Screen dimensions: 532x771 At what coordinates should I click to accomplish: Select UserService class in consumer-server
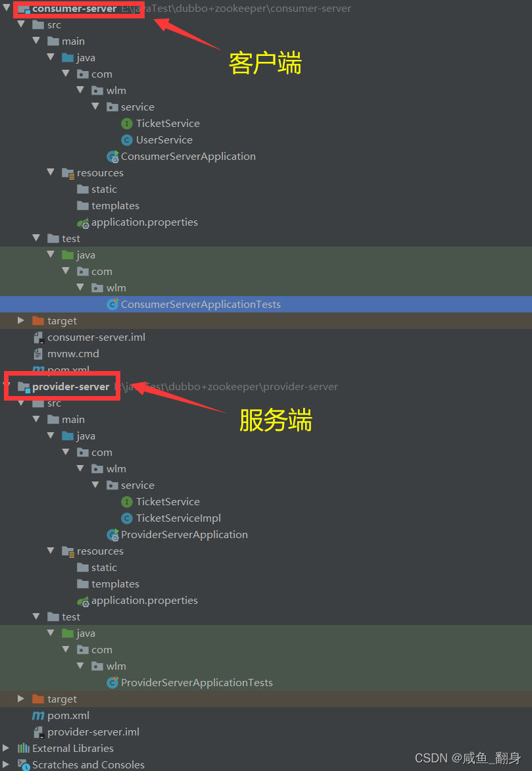(164, 139)
